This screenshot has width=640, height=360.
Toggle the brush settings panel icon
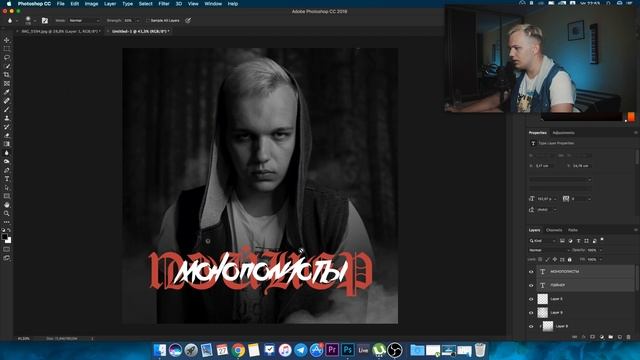pyautogui.click(x=45, y=20)
